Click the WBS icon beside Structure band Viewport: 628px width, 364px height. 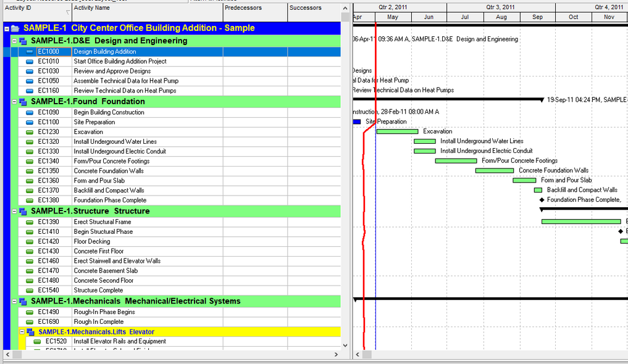tap(23, 211)
